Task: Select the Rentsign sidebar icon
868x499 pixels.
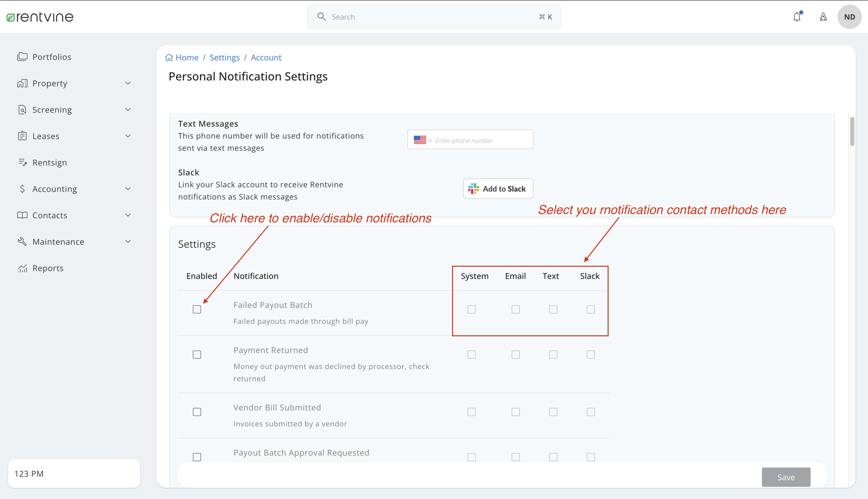Action: (x=22, y=162)
